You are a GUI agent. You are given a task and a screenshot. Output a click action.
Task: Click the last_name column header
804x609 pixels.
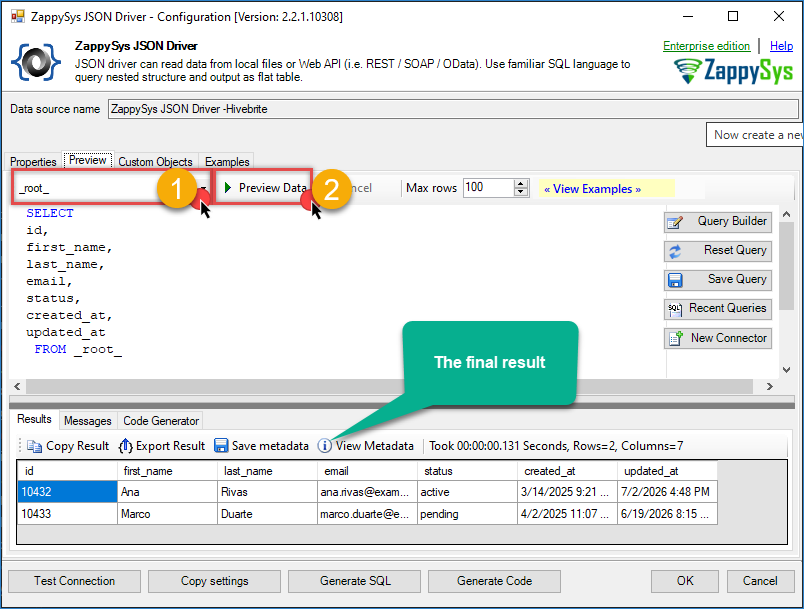click(269, 471)
